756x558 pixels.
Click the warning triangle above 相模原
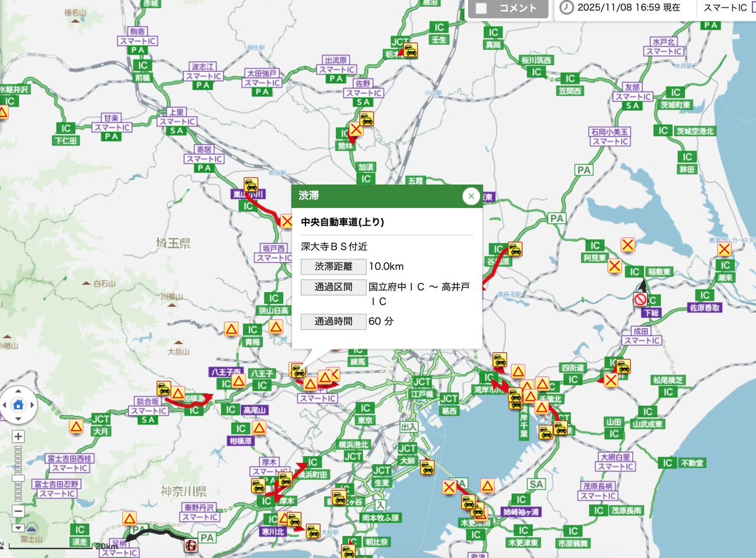click(x=259, y=427)
